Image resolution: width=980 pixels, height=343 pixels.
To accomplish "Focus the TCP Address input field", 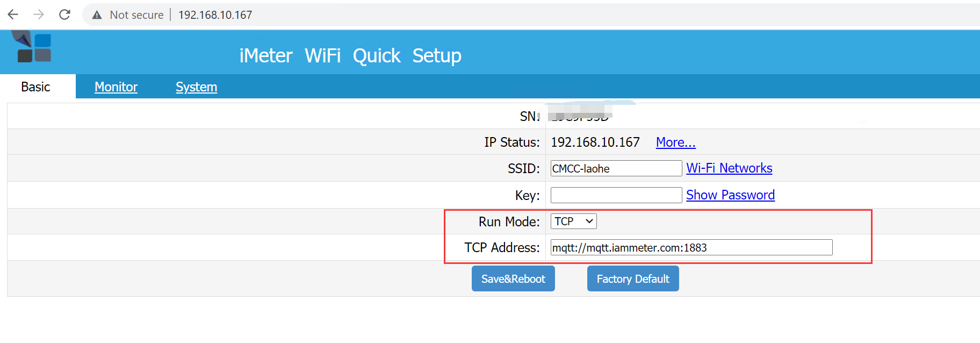I will point(691,248).
